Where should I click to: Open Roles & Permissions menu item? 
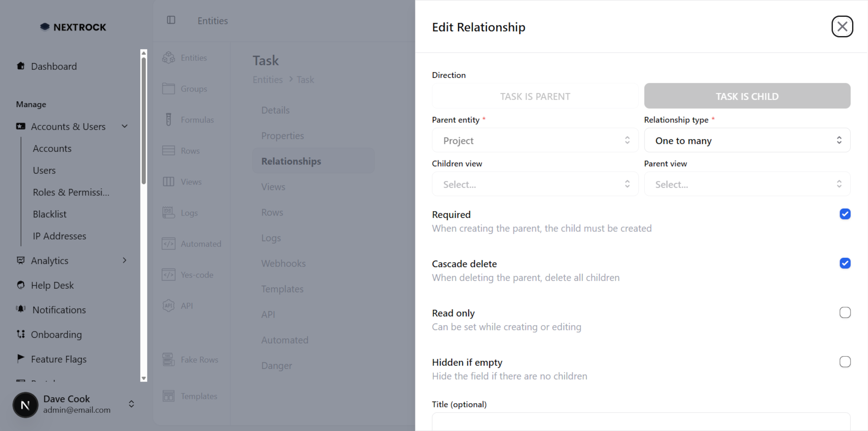71,192
